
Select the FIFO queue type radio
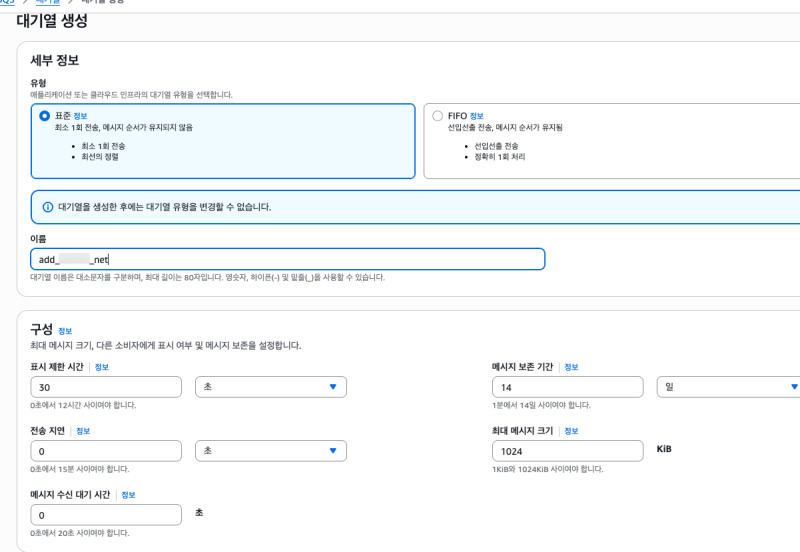coord(437,116)
